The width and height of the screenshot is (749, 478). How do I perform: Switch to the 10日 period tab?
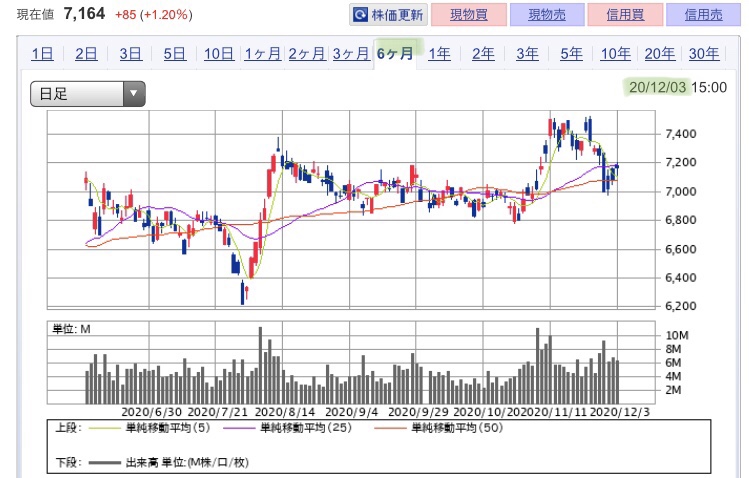pyautogui.click(x=219, y=54)
